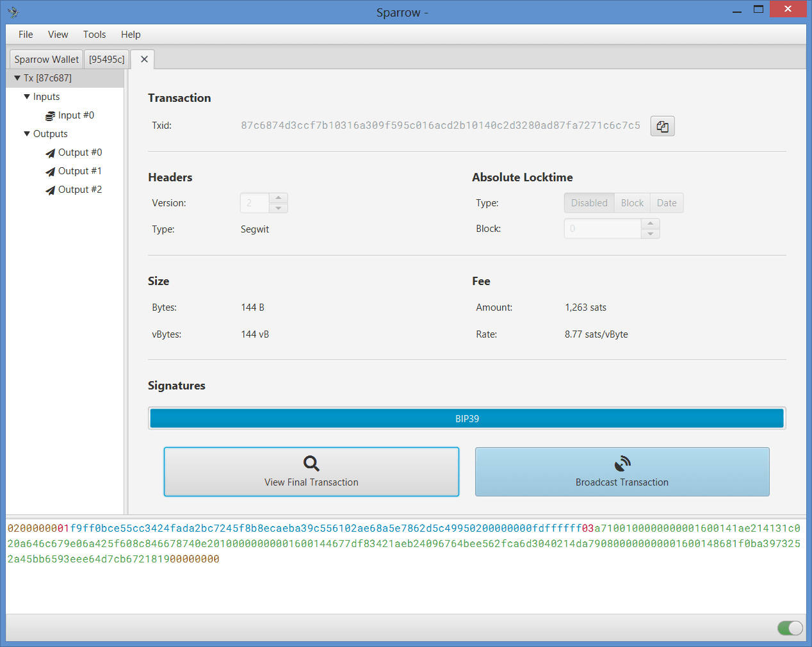Collapse the Inputs tree node
The width and height of the screenshot is (812, 647).
click(x=27, y=97)
